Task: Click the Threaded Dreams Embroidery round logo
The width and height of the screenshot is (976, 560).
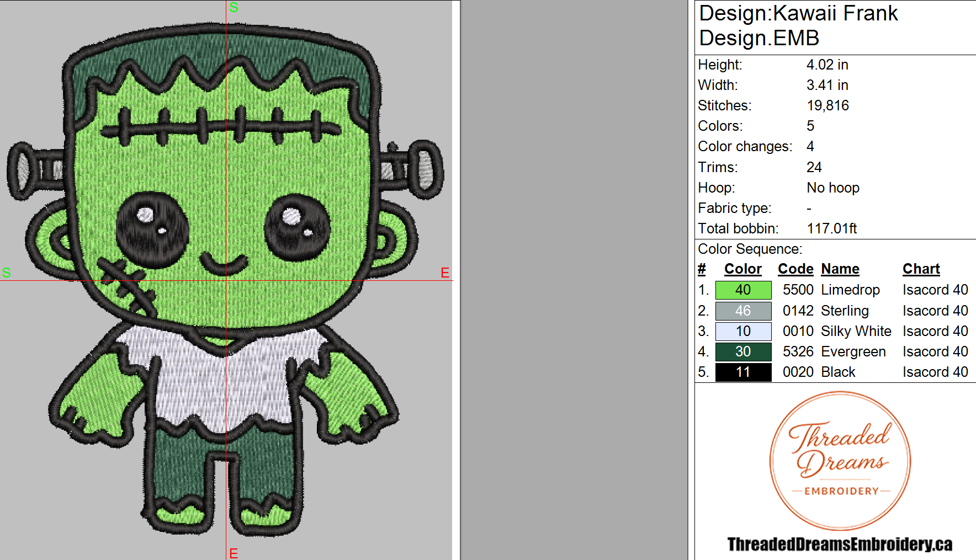Action: (840, 461)
